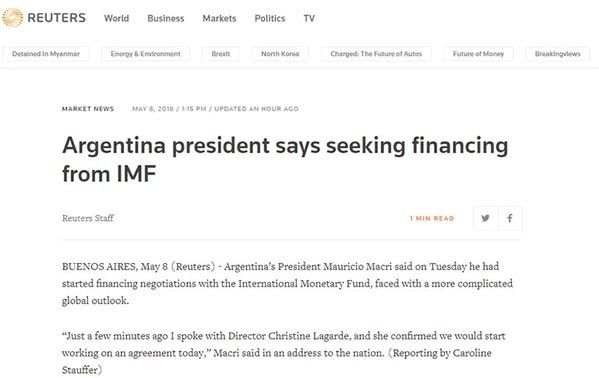Click the Reuters Staff byline

88,218
